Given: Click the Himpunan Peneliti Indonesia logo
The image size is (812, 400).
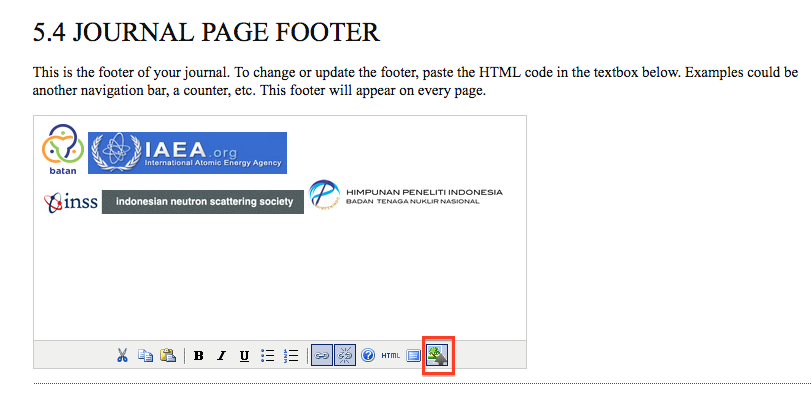Looking at the screenshot, I should [x=406, y=194].
